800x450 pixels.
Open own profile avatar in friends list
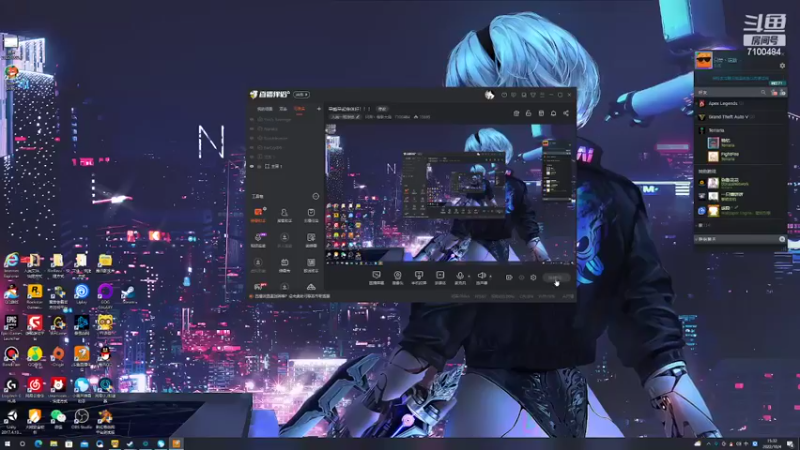click(704, 60)
